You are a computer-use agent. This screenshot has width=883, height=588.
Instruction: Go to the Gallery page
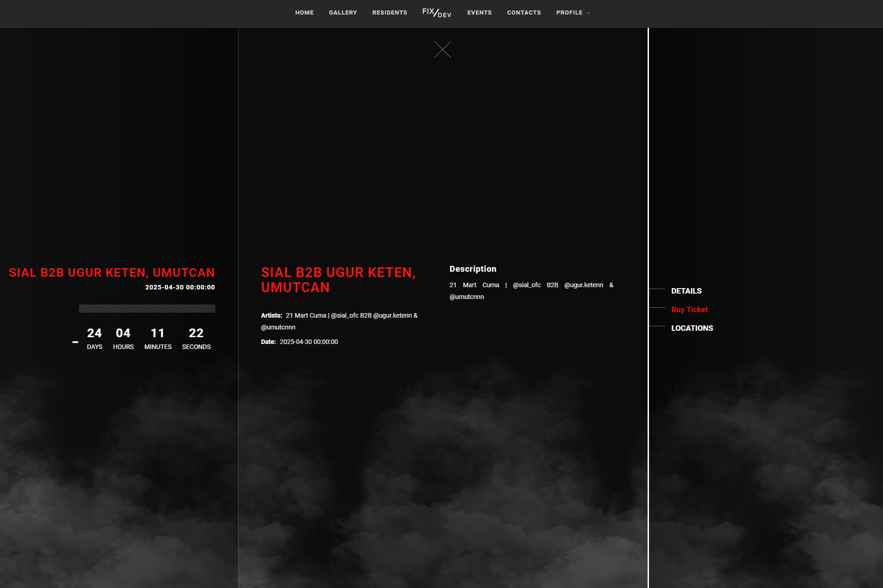(343, 13)
